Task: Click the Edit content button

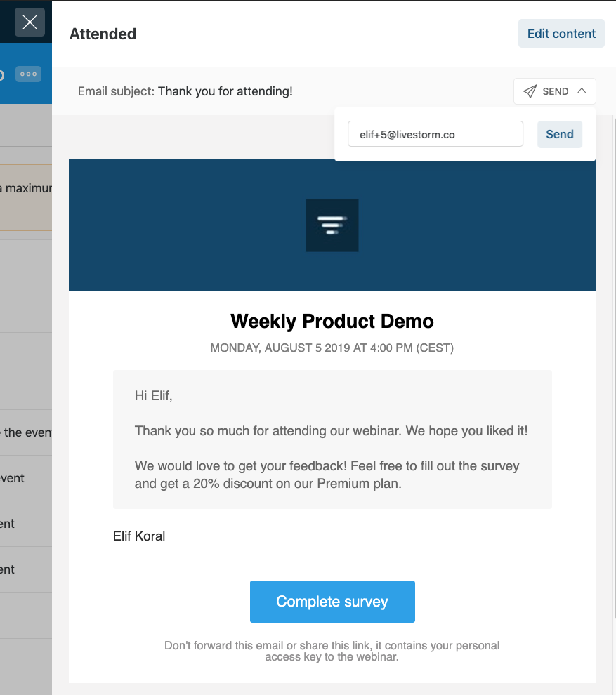Action: (x=561, y=33)
